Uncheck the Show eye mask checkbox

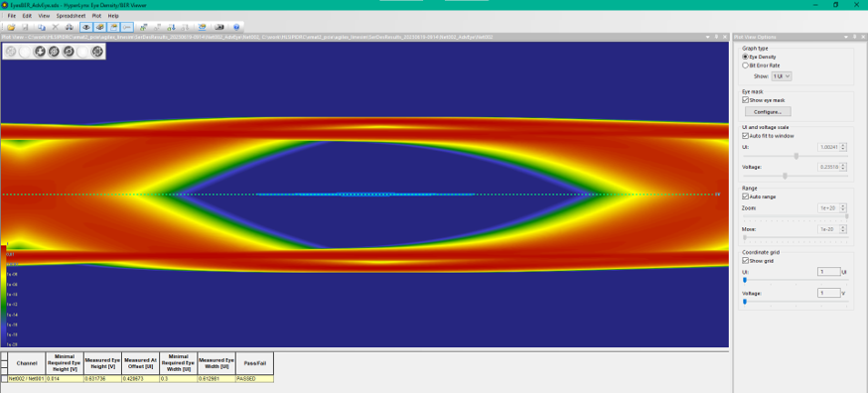coord(745,100)
